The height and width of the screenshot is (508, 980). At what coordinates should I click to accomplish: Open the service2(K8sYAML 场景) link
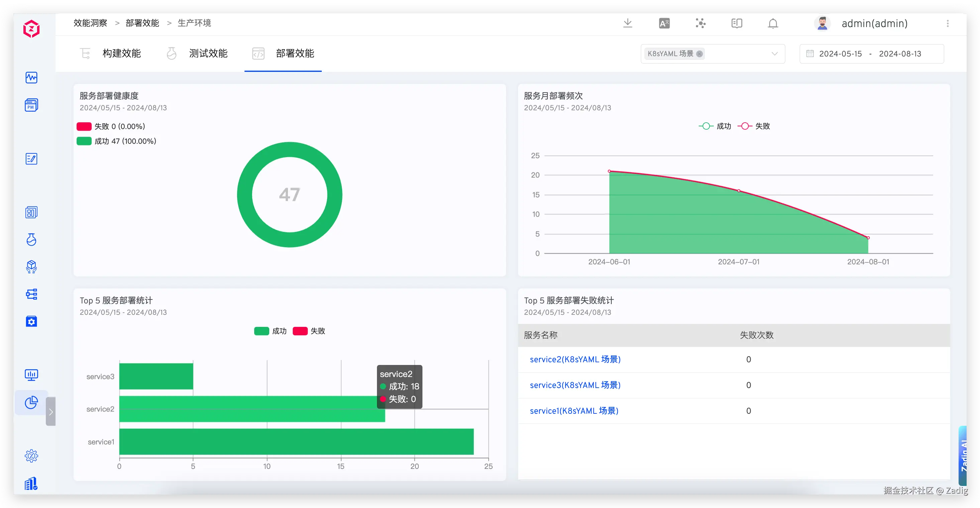pyautogui.click(x=575, y=359)
